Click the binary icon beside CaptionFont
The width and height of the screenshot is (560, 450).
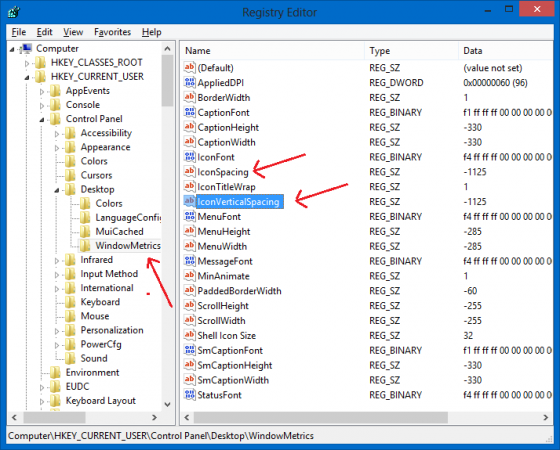click(189, 112)
